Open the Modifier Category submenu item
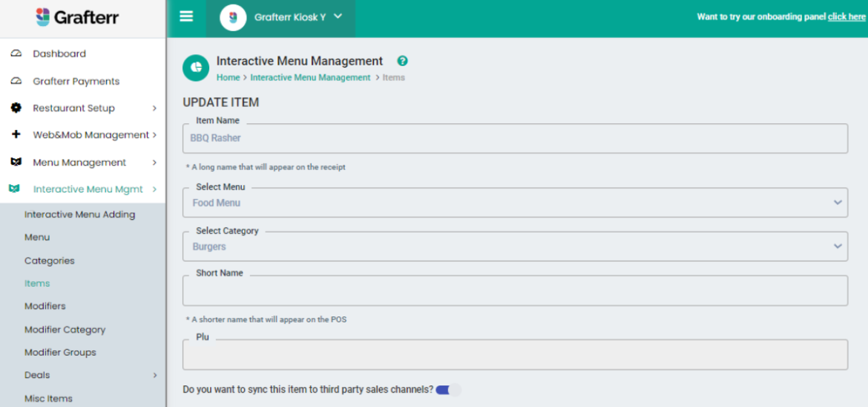 click(x=65, y=329)
